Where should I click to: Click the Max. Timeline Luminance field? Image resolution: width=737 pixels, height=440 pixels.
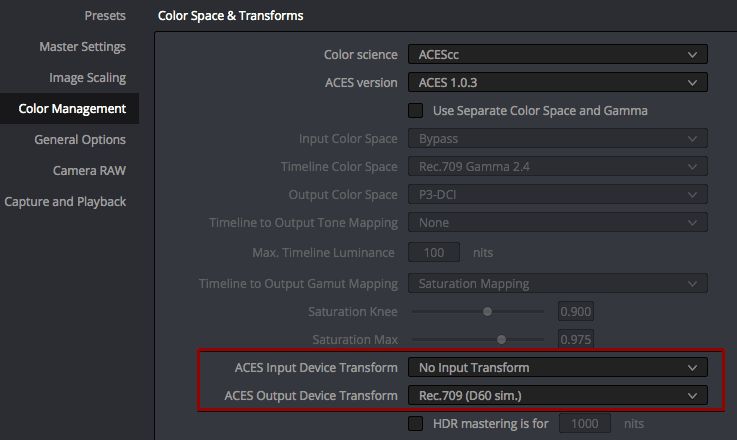click(434, 252)
